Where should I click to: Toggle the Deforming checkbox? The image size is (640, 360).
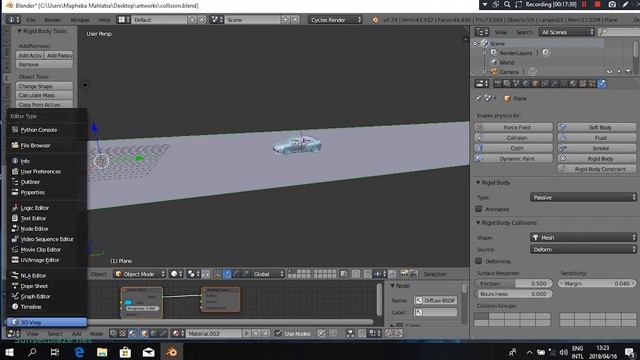pyautogui.click(x=479, y=260)
